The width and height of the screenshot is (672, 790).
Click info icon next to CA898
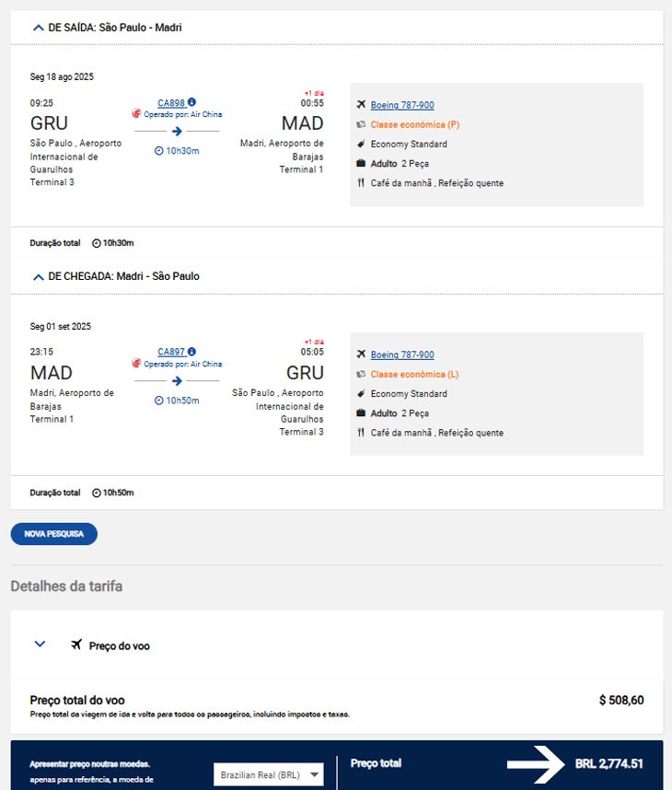click(x=191, y=102)
